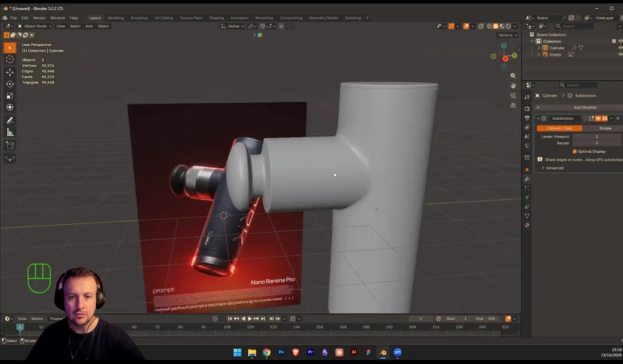This screenshot has width=623, height=364.
Task: Pick the Scale tool
Action: click(x=10, y=95)
